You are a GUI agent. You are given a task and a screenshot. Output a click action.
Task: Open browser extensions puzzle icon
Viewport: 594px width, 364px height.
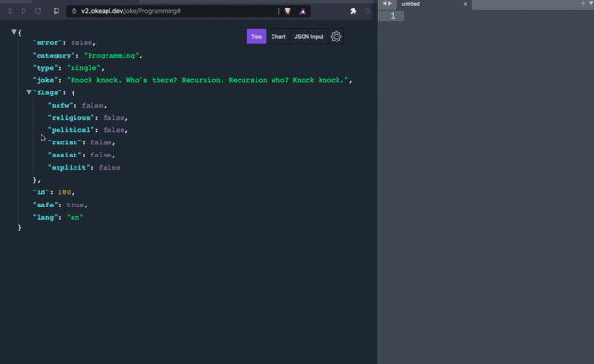(354, 11)
